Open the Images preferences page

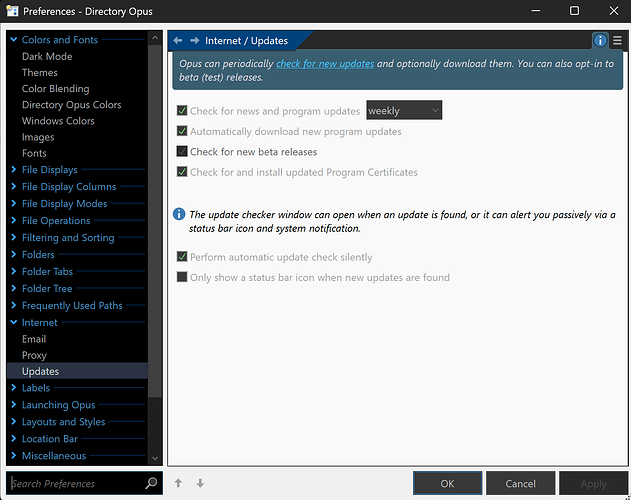tap(38, 137)
